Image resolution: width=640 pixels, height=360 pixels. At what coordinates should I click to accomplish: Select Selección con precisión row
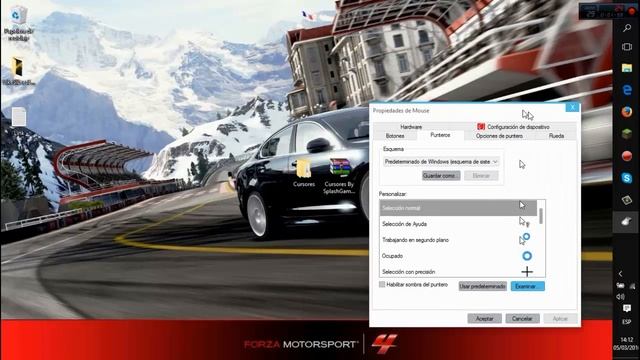pyautogui.click(x=458, y=271)
